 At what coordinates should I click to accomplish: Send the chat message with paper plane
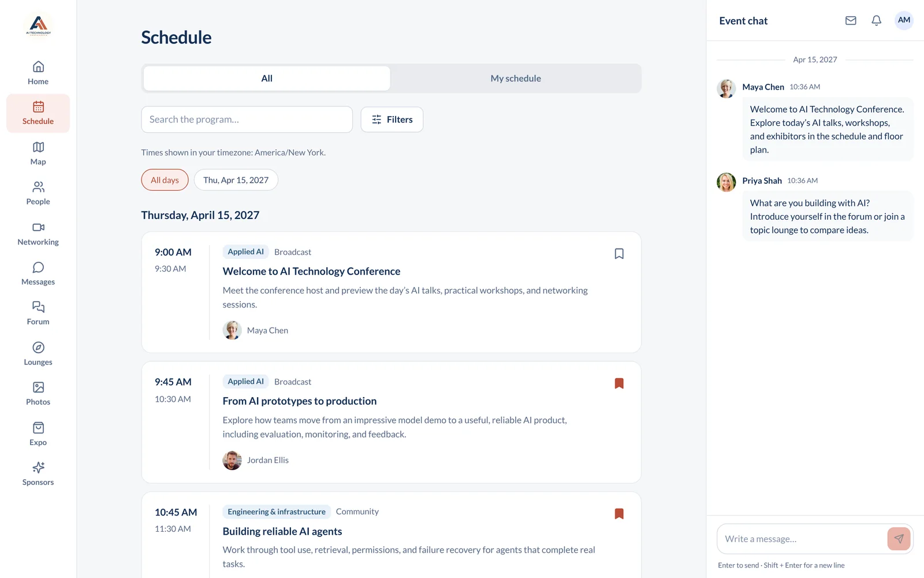click(899, 539)
